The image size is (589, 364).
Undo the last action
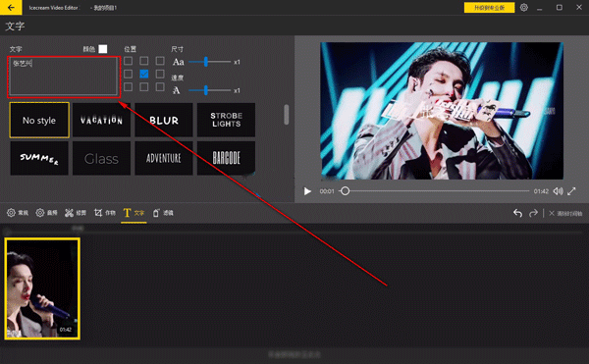click(x=517, y=213)
